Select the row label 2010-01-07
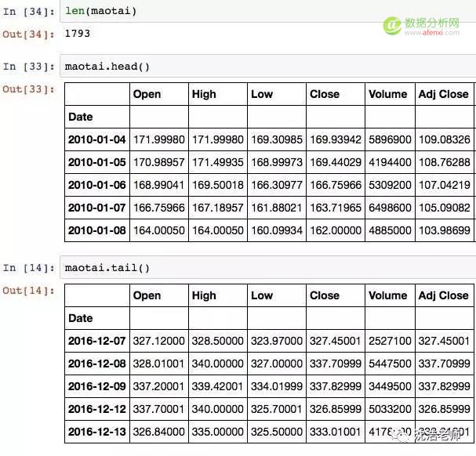476x456 pixels. (x=96, y=208)
